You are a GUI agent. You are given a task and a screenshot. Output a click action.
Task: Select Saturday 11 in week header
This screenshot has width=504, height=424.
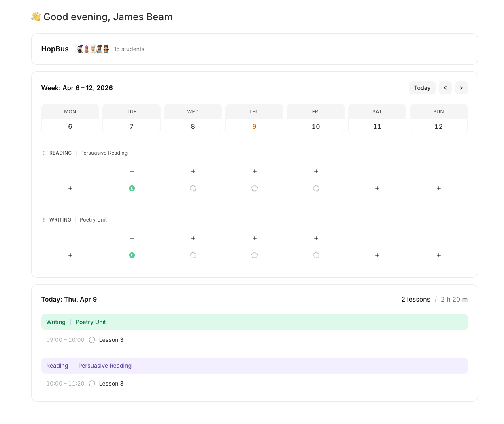pyautogui.click(x=377, y=119)
